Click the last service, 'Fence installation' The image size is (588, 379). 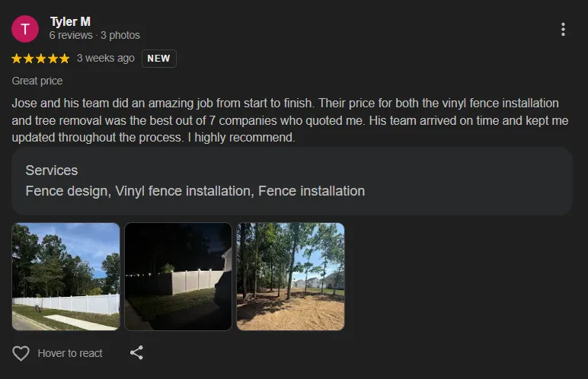[312, 191]
